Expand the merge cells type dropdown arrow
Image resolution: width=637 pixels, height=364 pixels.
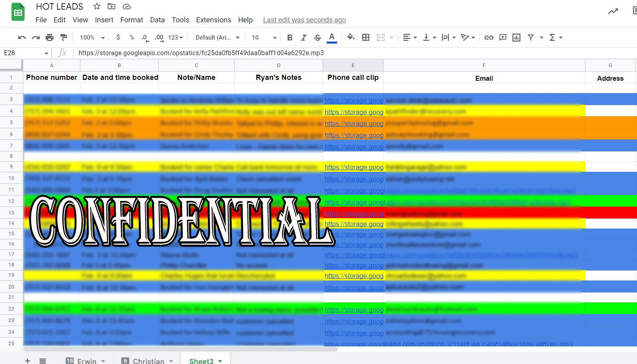[391, 38]
